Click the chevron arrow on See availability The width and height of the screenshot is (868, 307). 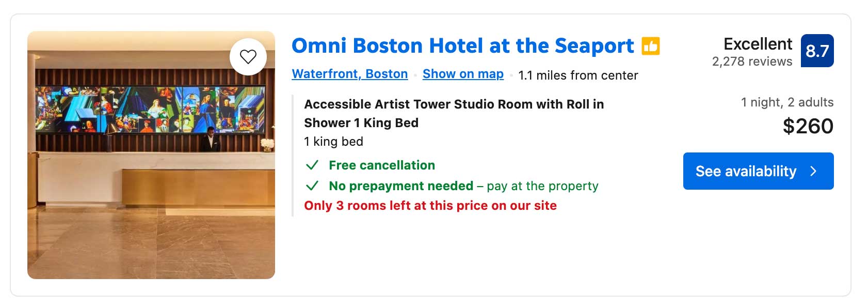pos(813,171)
